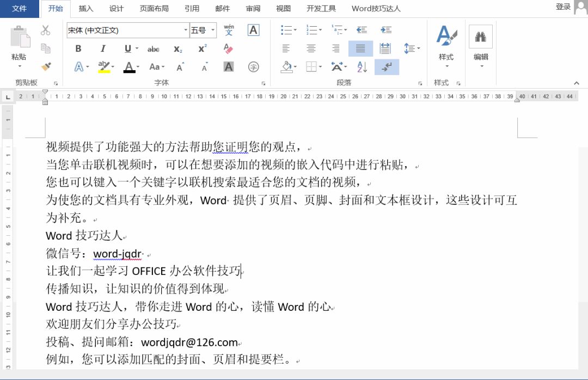
Task: Increase indent icon
Action: pyautogui.click(x=386, y=30)
